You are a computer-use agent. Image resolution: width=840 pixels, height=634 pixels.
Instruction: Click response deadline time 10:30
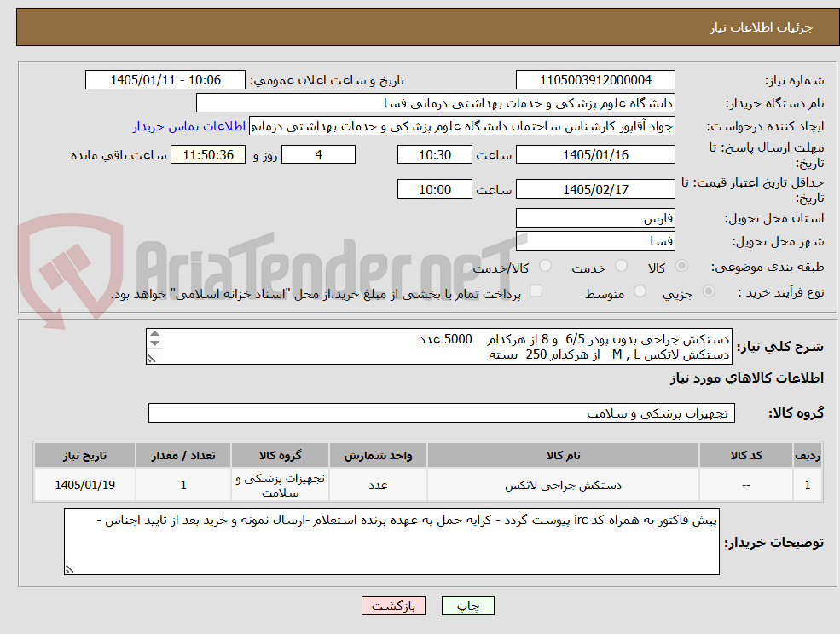[x=434, y=155]
